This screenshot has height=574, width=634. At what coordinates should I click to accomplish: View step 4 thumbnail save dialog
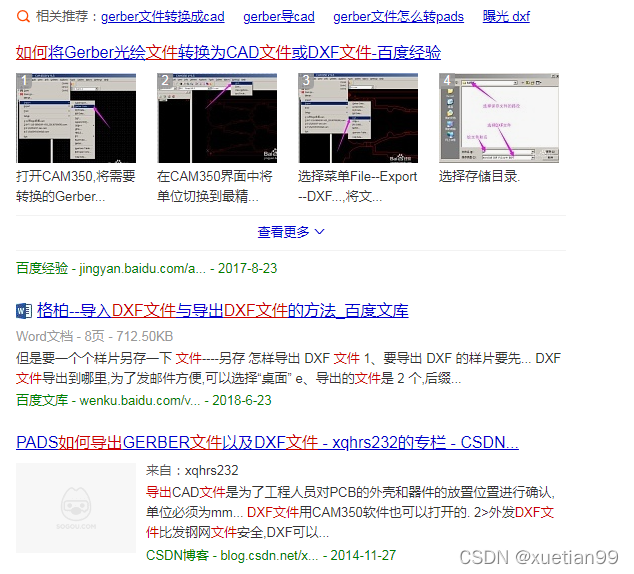coord(499,118)
